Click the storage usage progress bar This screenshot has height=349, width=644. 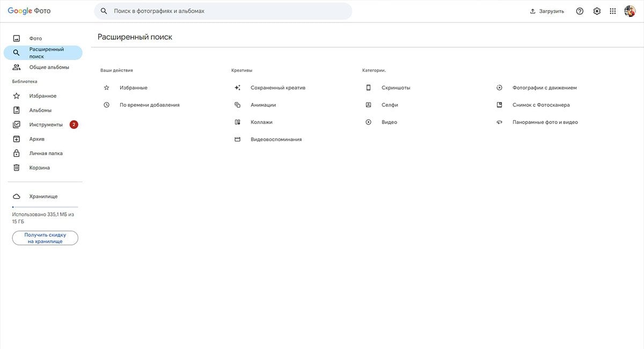[45, 207]
